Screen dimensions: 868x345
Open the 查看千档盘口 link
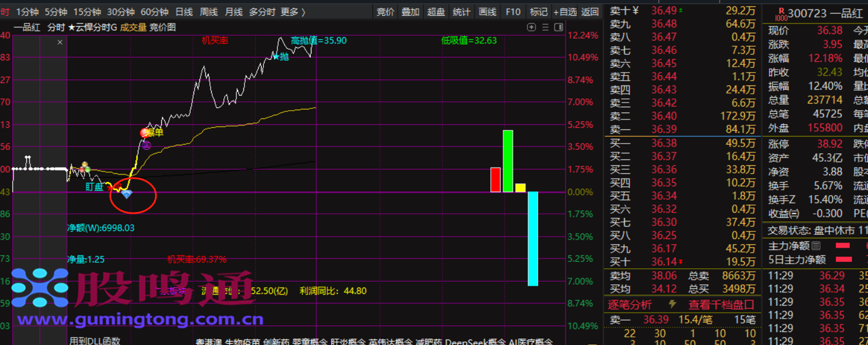pyautogui.click(x=721, y=305)
